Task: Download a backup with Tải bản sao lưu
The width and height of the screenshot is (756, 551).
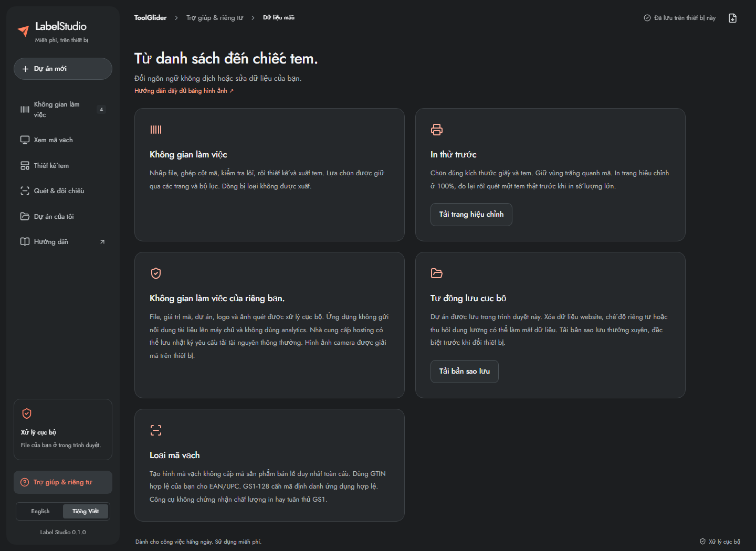Action: click(x=465, y=372)
